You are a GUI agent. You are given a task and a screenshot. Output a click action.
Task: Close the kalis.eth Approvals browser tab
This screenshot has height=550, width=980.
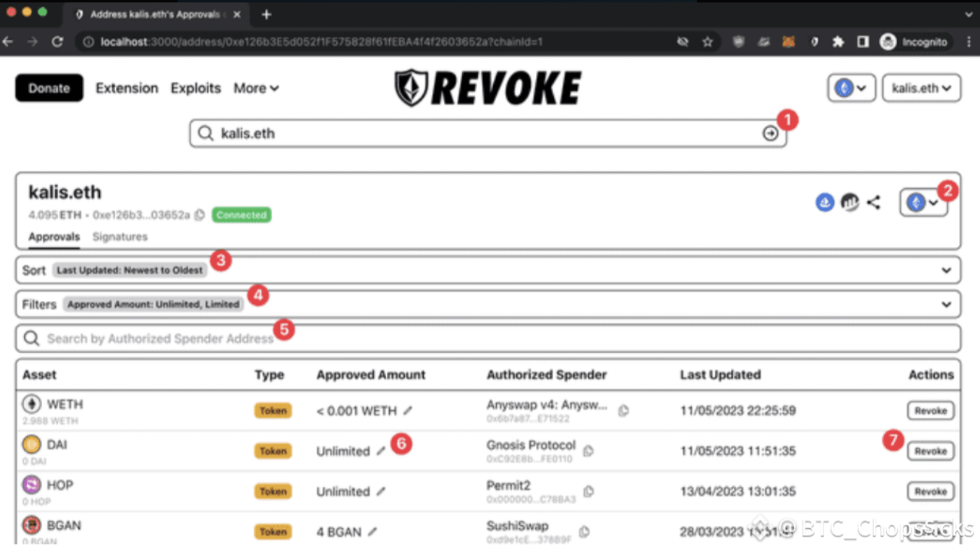(237, 14)
